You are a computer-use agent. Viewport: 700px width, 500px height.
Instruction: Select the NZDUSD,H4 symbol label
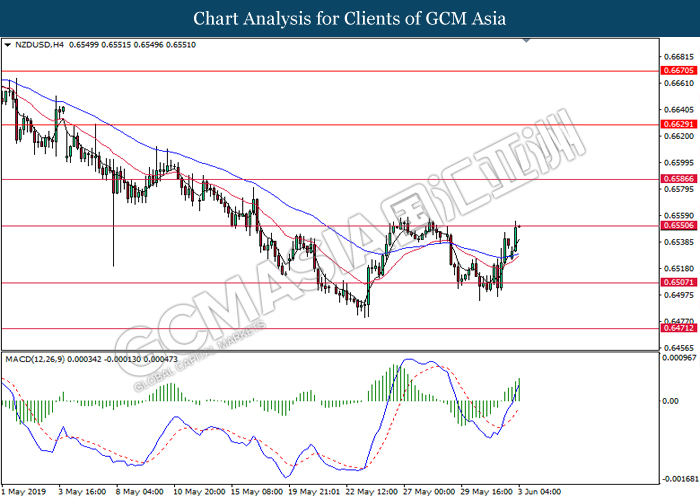(39, 45)
